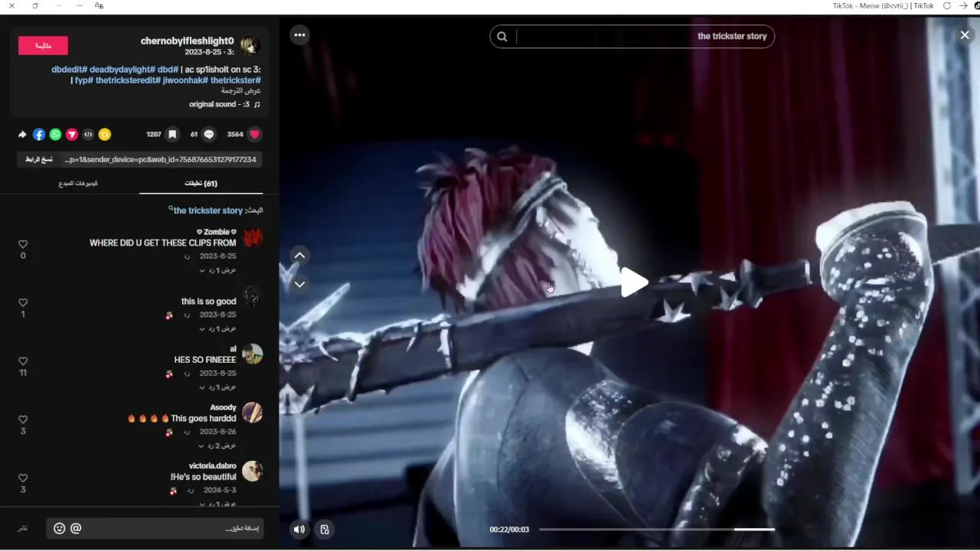Click the search magnifier icon
The height and width of the screenshot is (551, 980).
tap(502, 36)
